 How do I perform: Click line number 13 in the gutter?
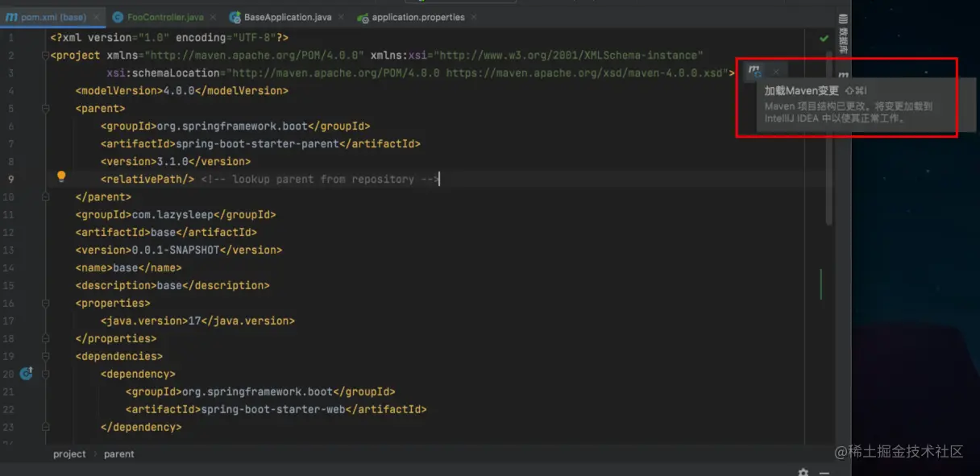pos(9,250)
